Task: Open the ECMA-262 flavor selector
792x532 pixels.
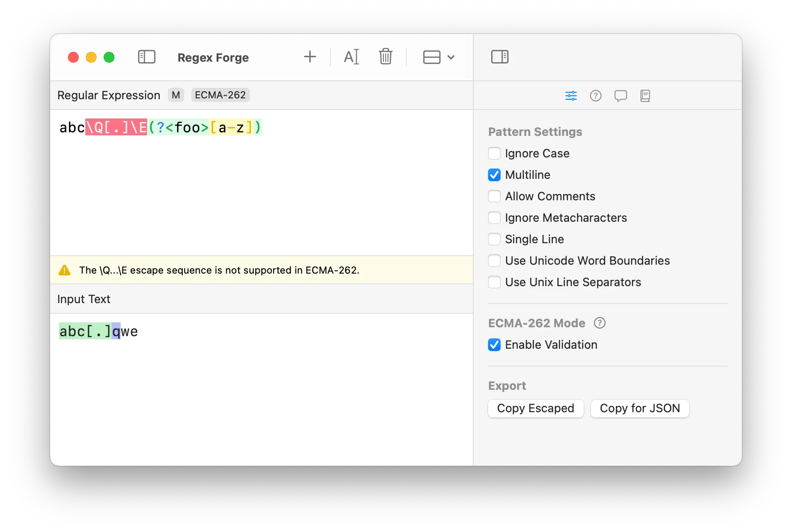Action: pos(219,95)
